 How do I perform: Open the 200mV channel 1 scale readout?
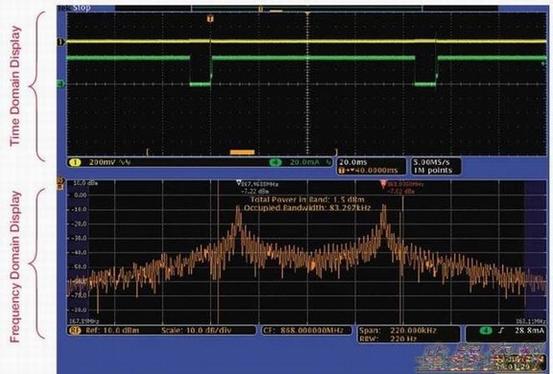110,162
